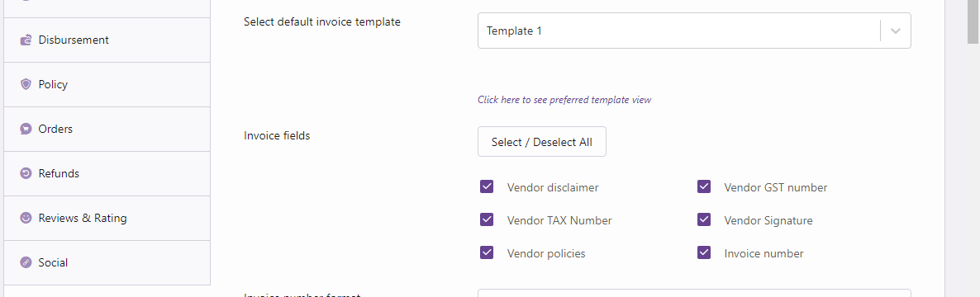Uncheck the Vendor disclaimer checkbox

(x=487, y=186)
